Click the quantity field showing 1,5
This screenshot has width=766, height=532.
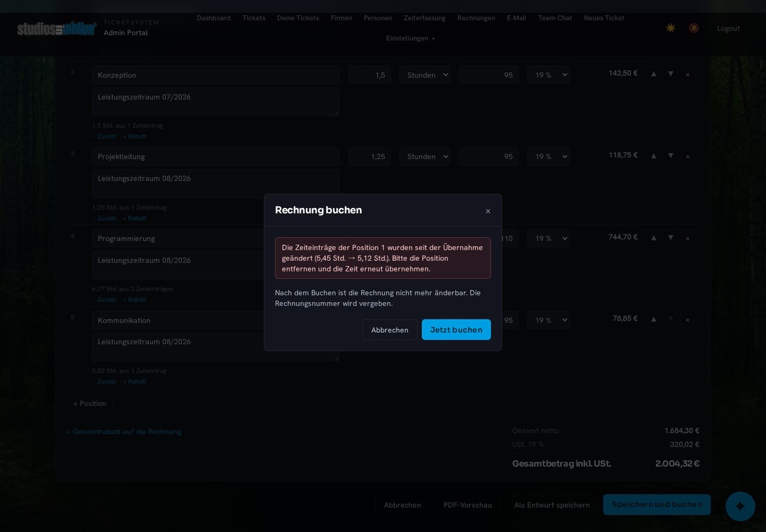click(x=369, y=75)
